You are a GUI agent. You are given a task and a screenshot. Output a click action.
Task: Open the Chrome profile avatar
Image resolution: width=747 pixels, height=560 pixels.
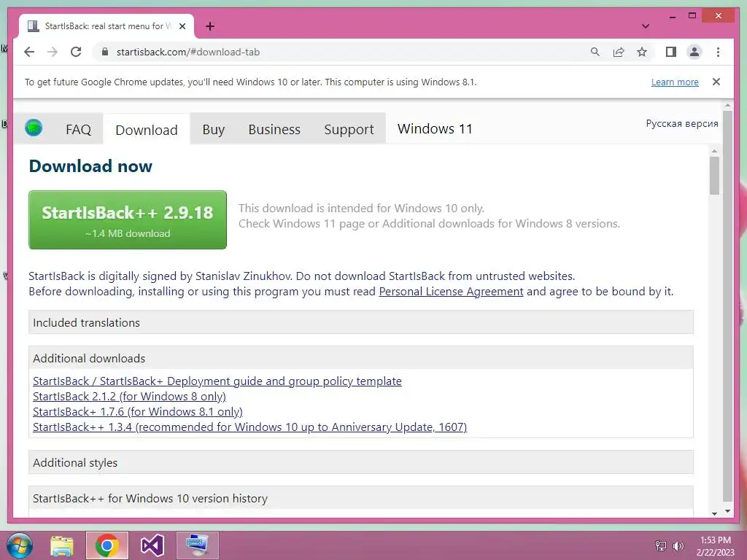tap(694, 52)
